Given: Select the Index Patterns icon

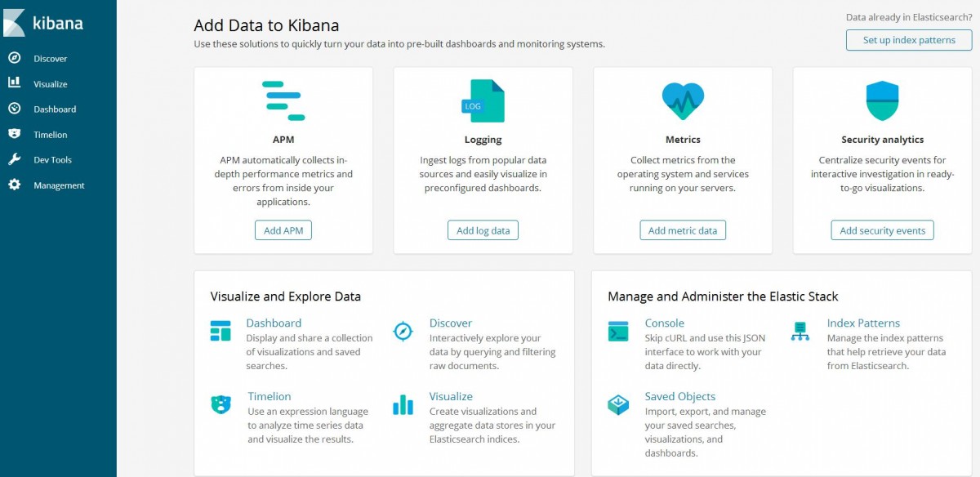Looking at the screenshot, I should pyautogui.click(x=800, y=331).
